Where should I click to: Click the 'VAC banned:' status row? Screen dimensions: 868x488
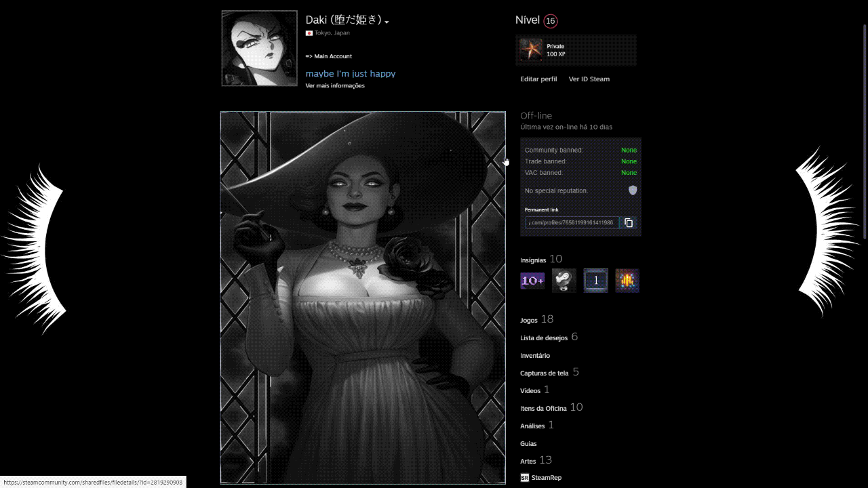580,173
